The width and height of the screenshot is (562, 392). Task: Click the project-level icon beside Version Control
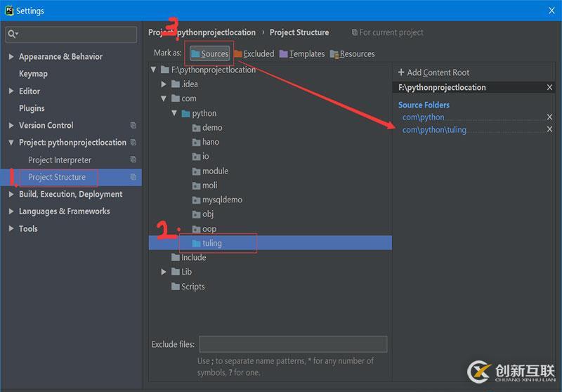coord(133,125)
